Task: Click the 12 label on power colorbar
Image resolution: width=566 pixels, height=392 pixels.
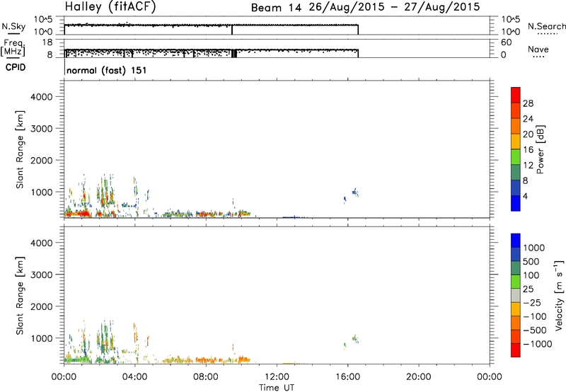Action: coord(528,166)
